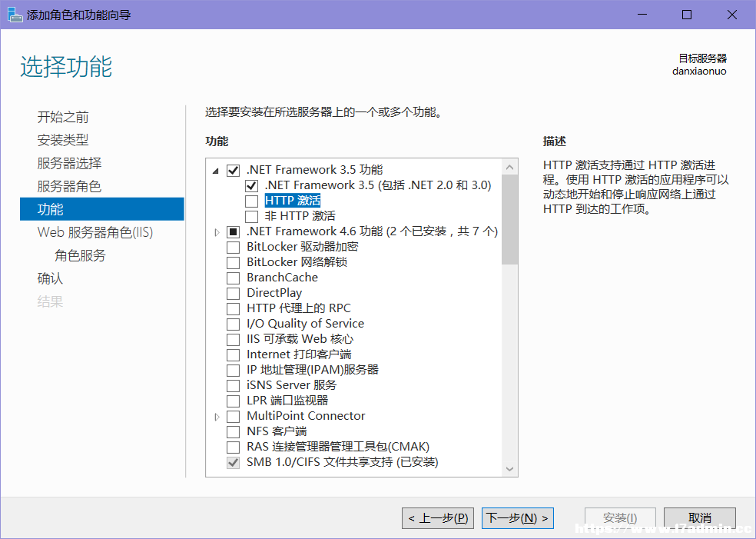Uncheck .NET Framework 3.5 (包括 .NET 2.0 和 3.0)
Image resolution: width=756 pixels, height=539 pixels.
coord(252,186)
